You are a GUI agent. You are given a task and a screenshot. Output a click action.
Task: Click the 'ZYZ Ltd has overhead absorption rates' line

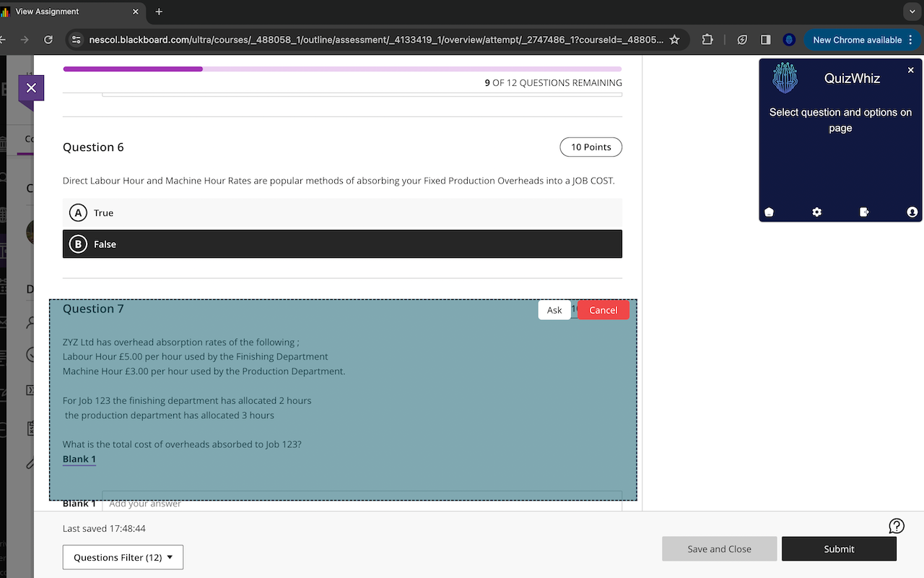point(180,342)
